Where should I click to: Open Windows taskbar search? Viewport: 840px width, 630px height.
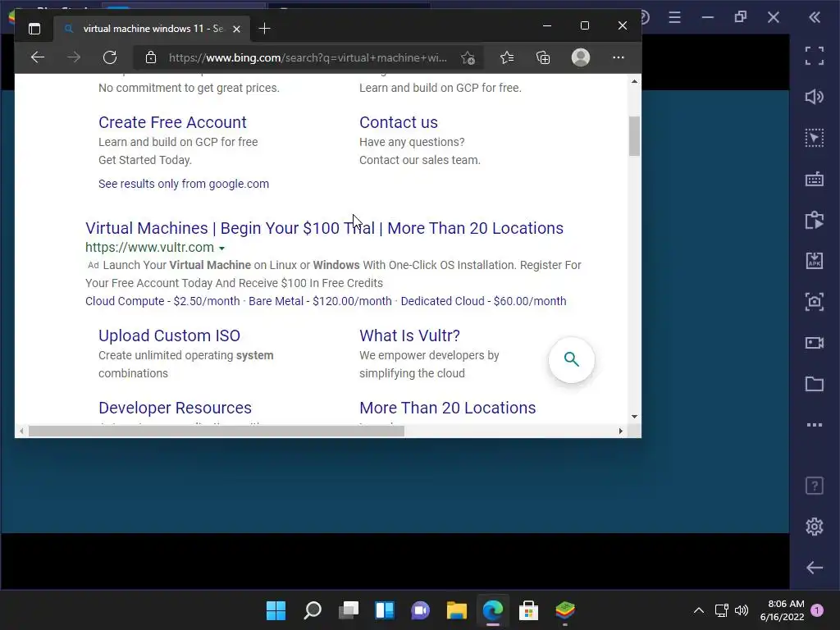coord(313,610)
